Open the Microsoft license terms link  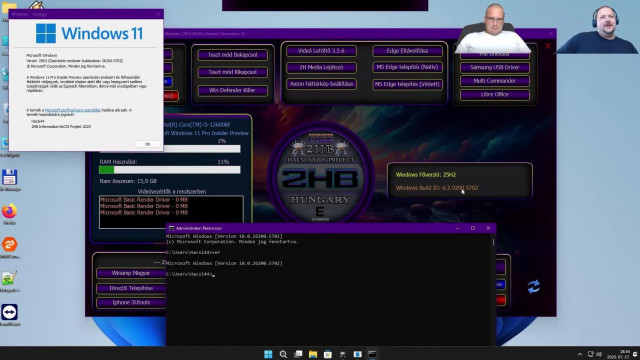pos(73,110)
